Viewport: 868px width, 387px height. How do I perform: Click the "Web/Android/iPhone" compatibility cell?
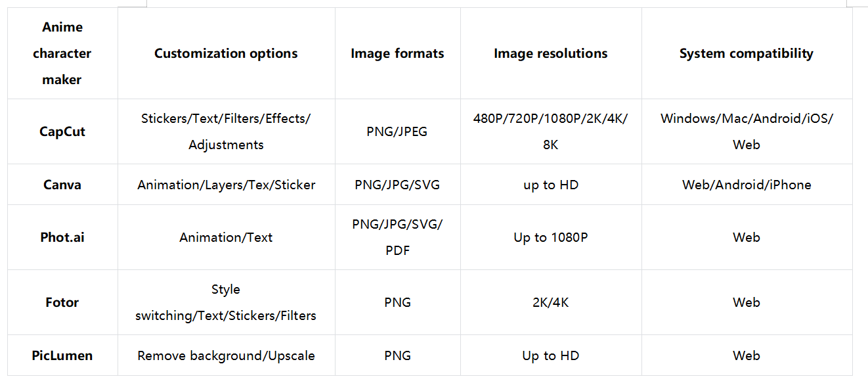click(746, 185)
